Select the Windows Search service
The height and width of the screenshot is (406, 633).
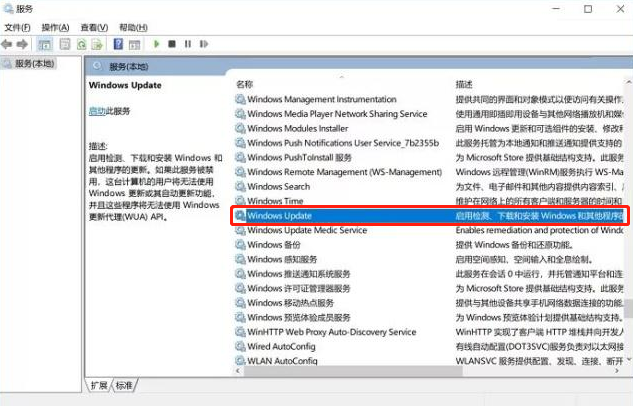point(430,186)
